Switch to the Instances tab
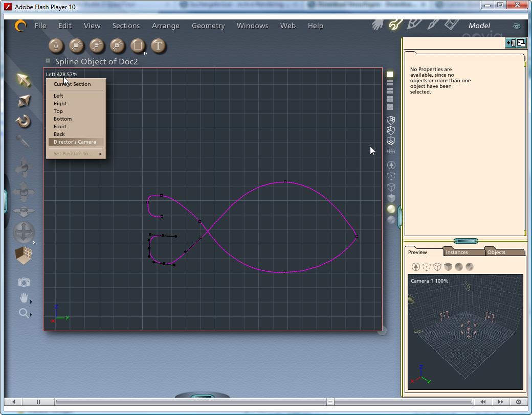 coord(457,252)
